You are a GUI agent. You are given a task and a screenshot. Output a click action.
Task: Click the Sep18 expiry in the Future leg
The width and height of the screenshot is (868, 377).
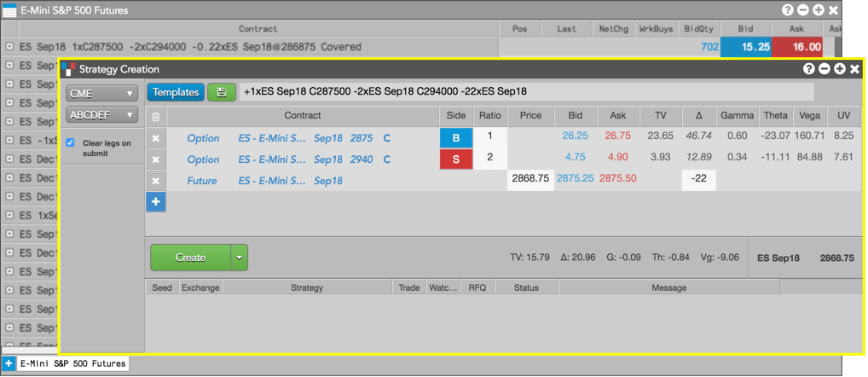point(328,181)
